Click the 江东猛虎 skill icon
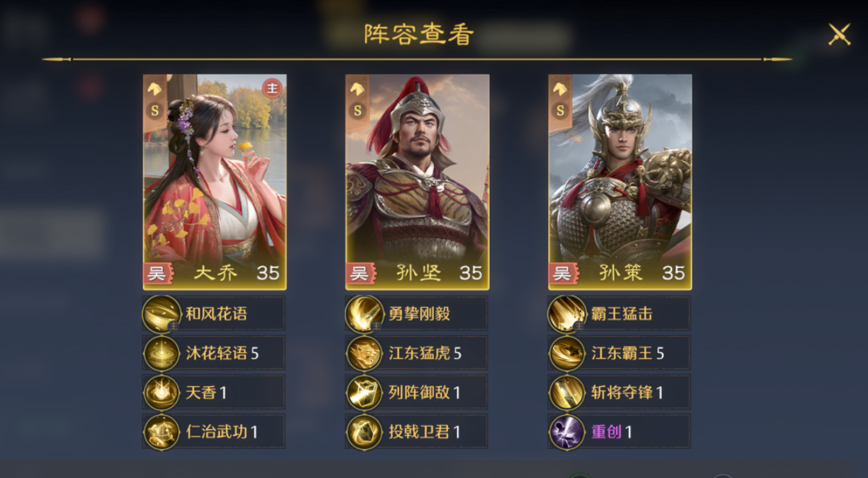Image resolution: width=868 pixels, height=478 pixels. pyautogui.click(x=364, y=353)
